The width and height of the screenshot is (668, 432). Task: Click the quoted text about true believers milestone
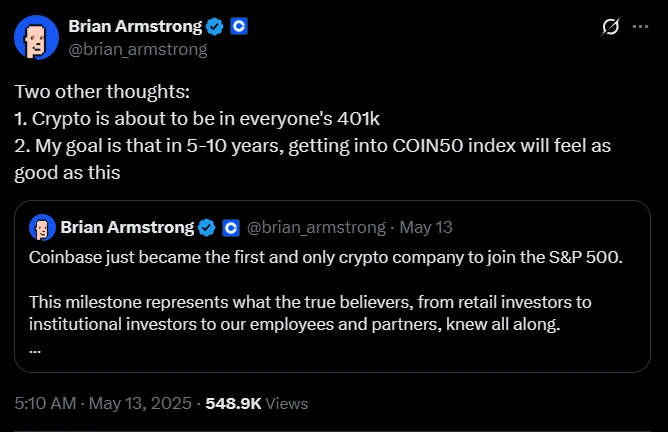[310, 313]
